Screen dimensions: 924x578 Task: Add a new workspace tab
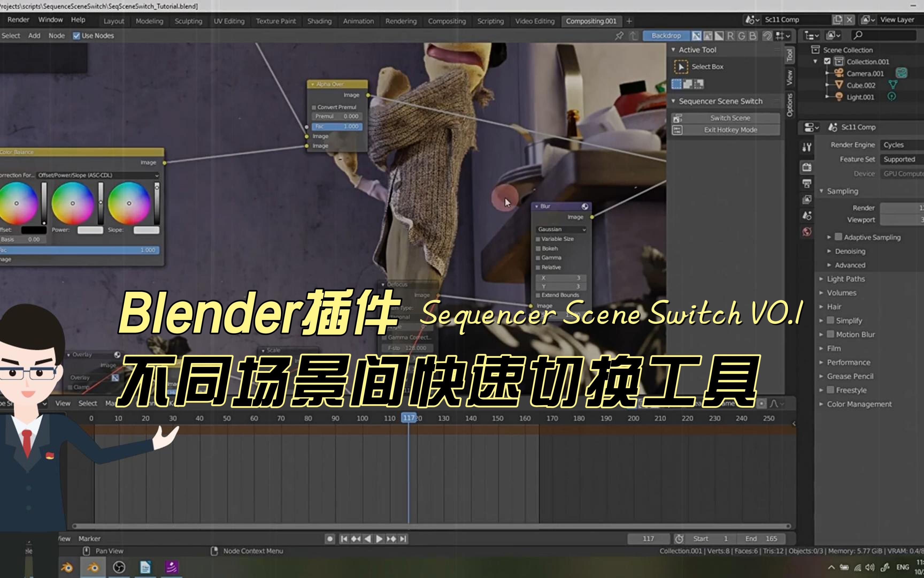tap(629, 21)
